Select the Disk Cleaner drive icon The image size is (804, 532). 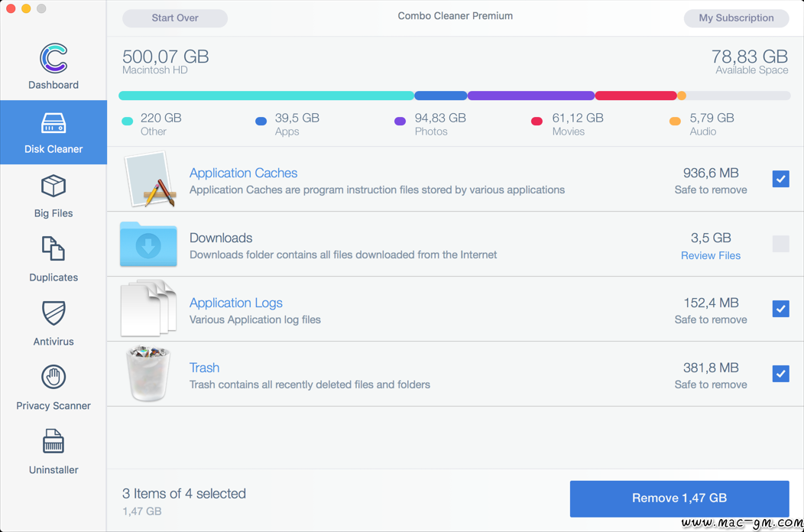click(x=53, y=123)
